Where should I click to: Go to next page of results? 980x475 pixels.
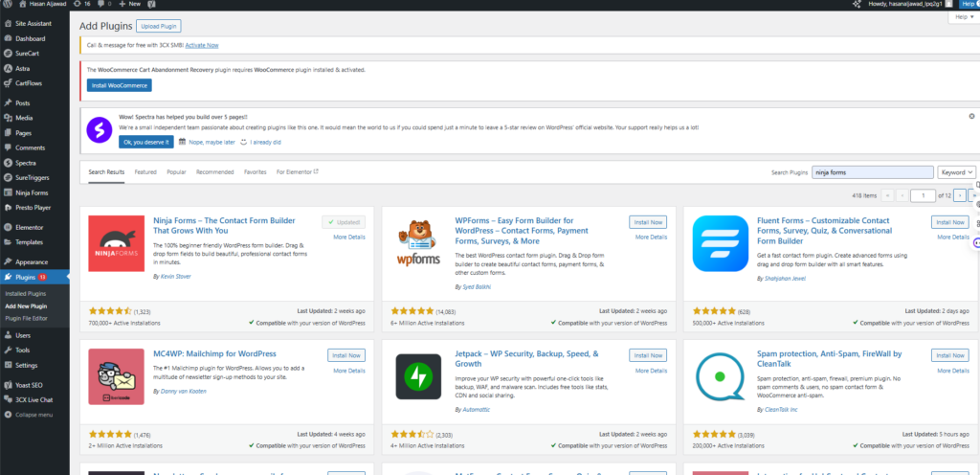[959, 195]
